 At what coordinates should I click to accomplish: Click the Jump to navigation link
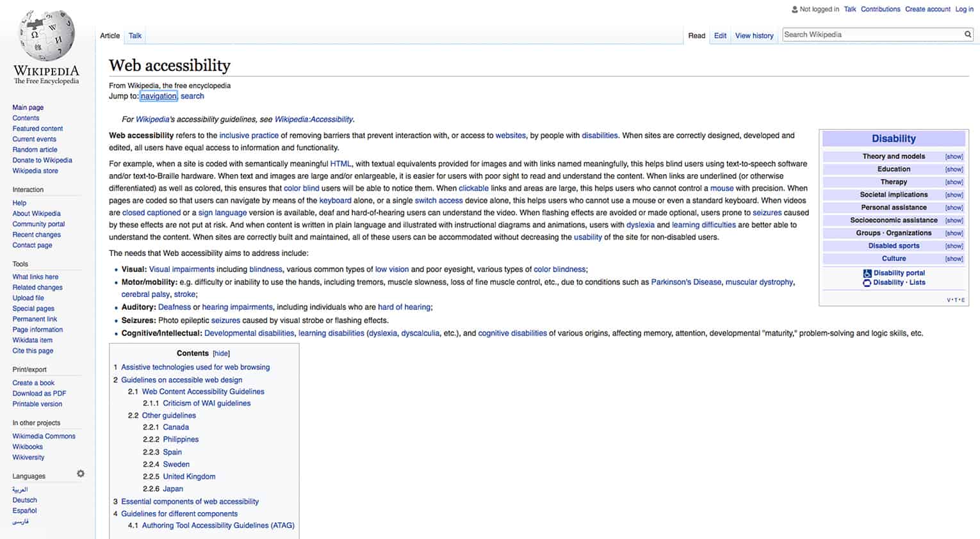(158, 96)
